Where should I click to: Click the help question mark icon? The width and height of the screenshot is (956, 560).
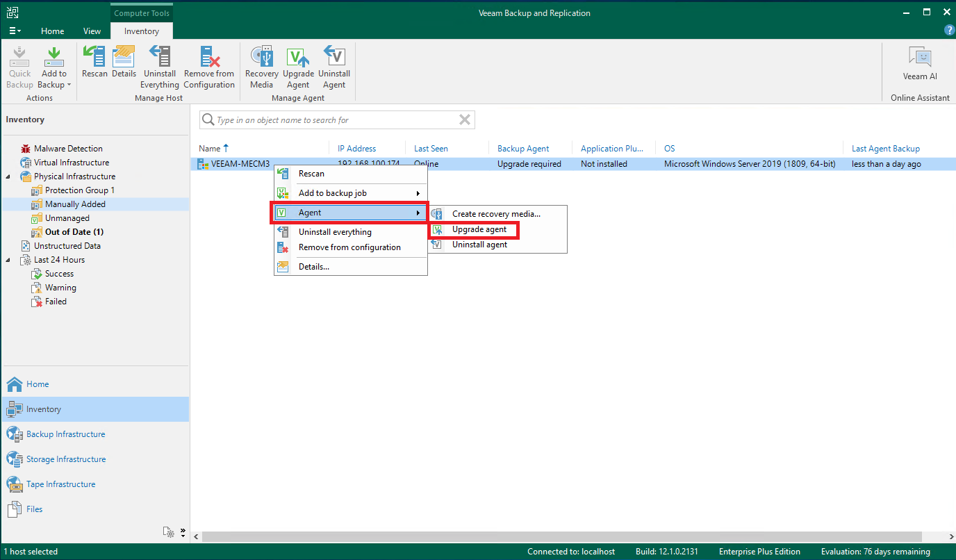[x=950, y=31]
